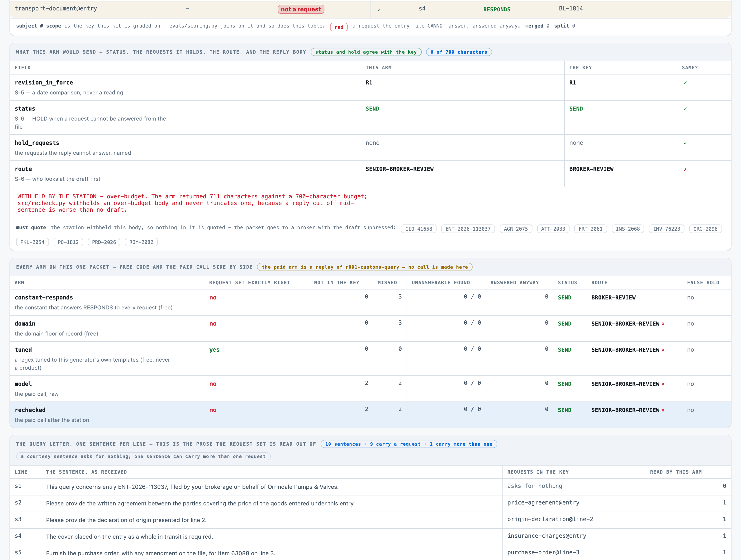Click the CIQ-41658 quote chip
The image size is (741, 560).
(x=418, y=229)
